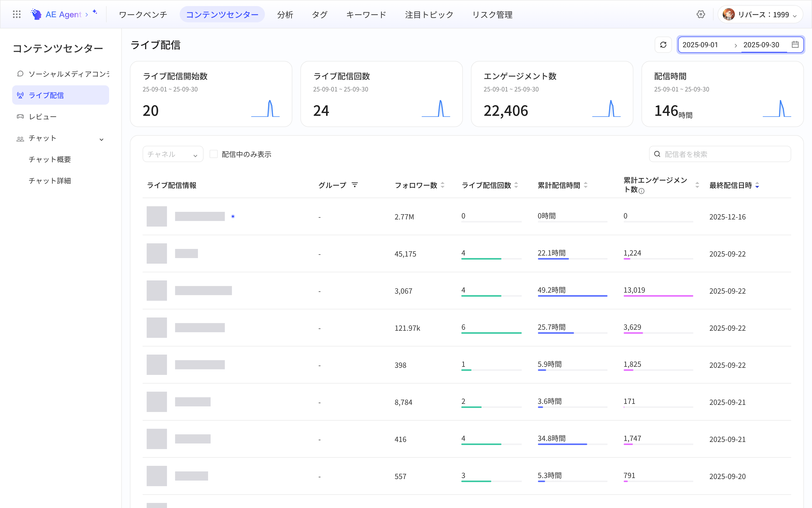Image resolution: width=812 pixels, height=508 pixels.
Task: Click the refresh data icon
Action: pyautogui.click(x=663, y=45)
